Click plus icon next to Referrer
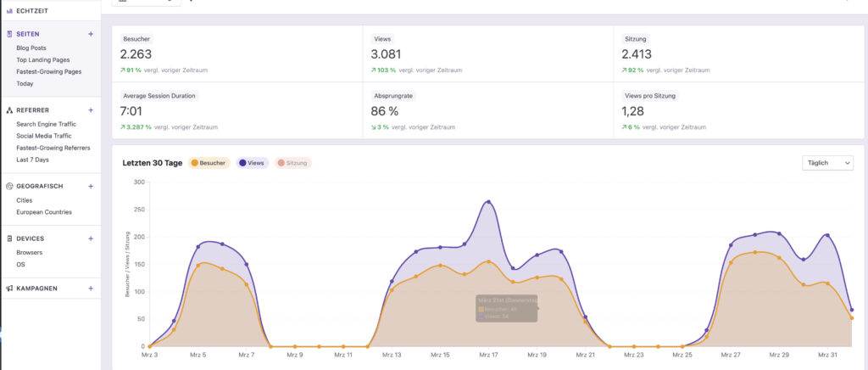Screen dimensions: 868x370 91,110
